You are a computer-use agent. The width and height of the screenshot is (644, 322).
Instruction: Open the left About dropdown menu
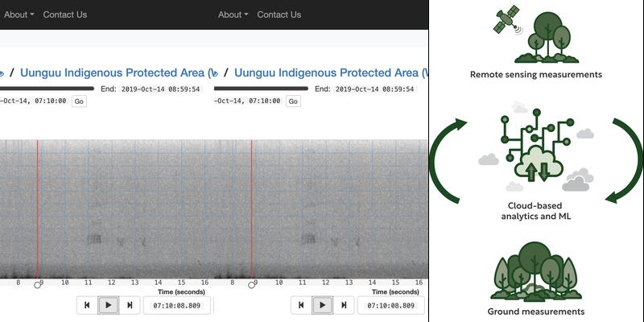click(19, 14)
